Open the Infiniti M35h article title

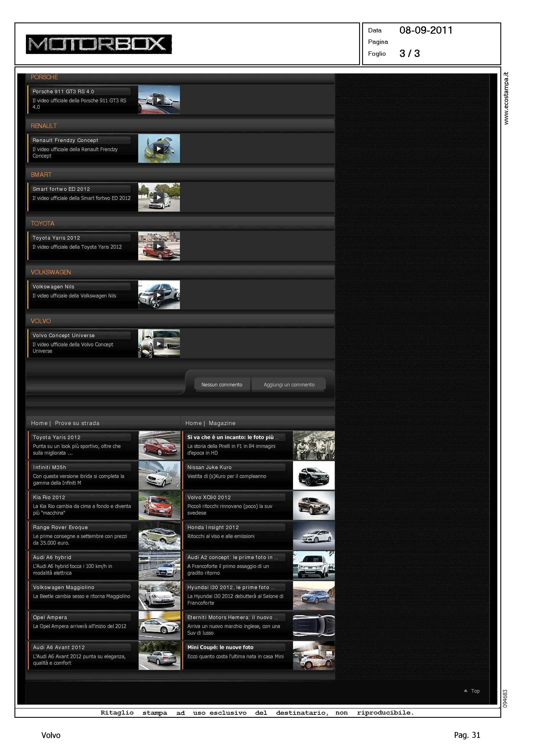[49, 467]
